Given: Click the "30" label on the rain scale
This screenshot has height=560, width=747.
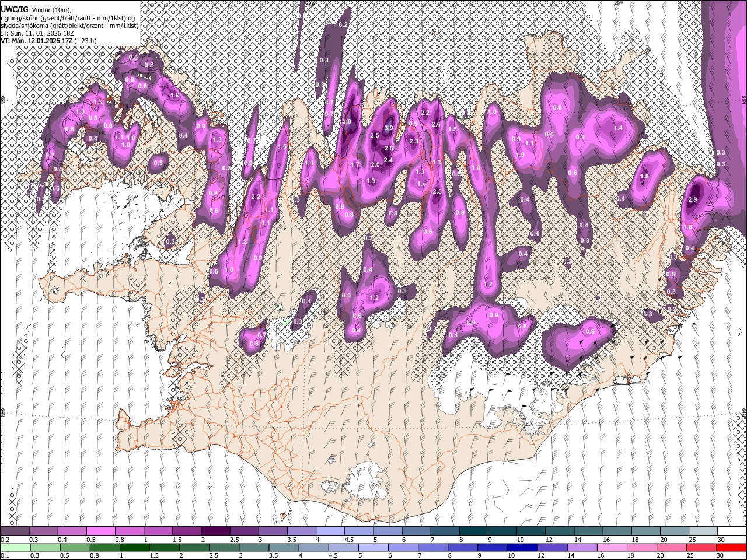Looking at the screenshot, I should (721, 556).
